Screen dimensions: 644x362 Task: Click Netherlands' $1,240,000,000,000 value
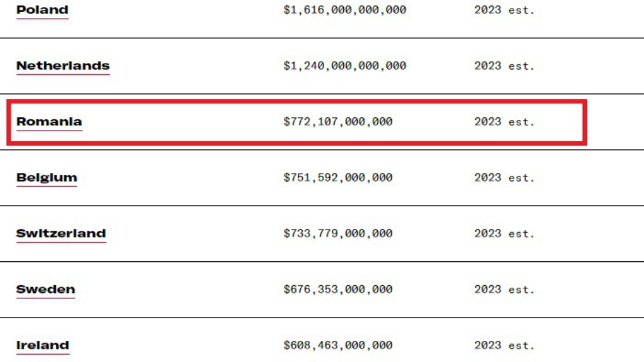coord(345,66)
